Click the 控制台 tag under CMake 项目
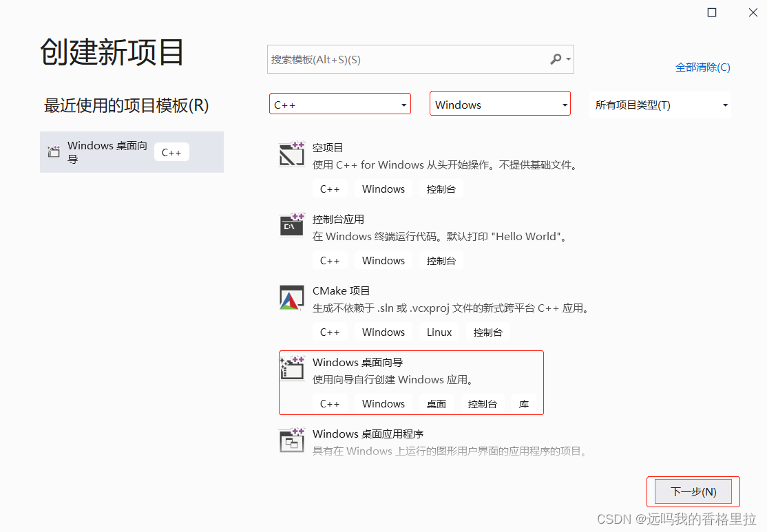 click(487, 332)
